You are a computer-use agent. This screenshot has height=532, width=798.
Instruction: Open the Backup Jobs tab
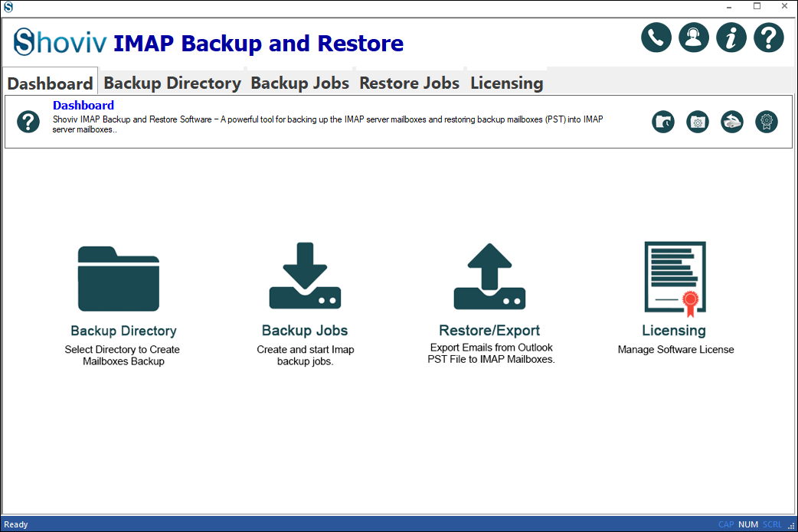click(x=299, y=83)
